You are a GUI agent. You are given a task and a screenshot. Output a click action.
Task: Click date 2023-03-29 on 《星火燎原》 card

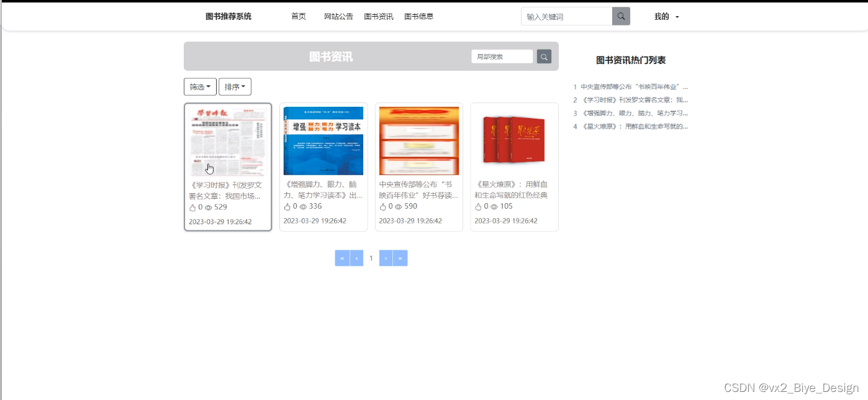(x=506, y=221)
